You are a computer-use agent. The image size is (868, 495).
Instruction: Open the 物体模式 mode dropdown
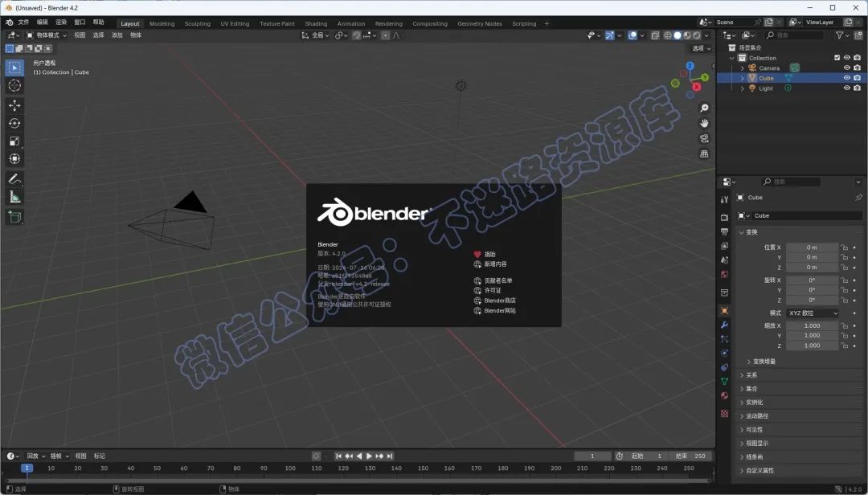(x=47, y=35)
